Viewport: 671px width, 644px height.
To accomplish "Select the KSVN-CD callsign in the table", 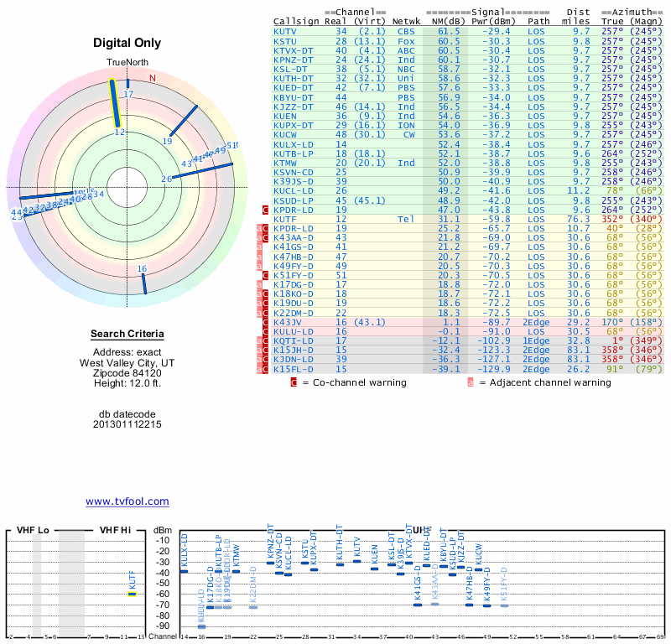I will coord(294,173).
